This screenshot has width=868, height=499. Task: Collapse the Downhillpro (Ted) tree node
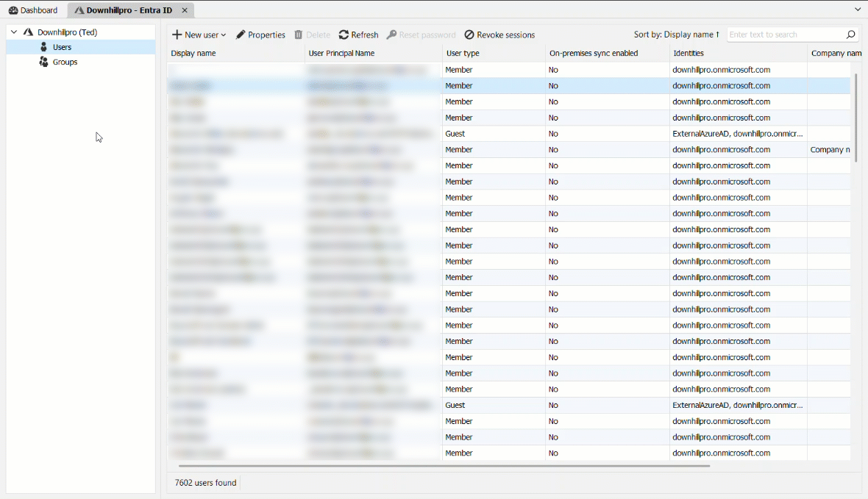pos(13,32)
